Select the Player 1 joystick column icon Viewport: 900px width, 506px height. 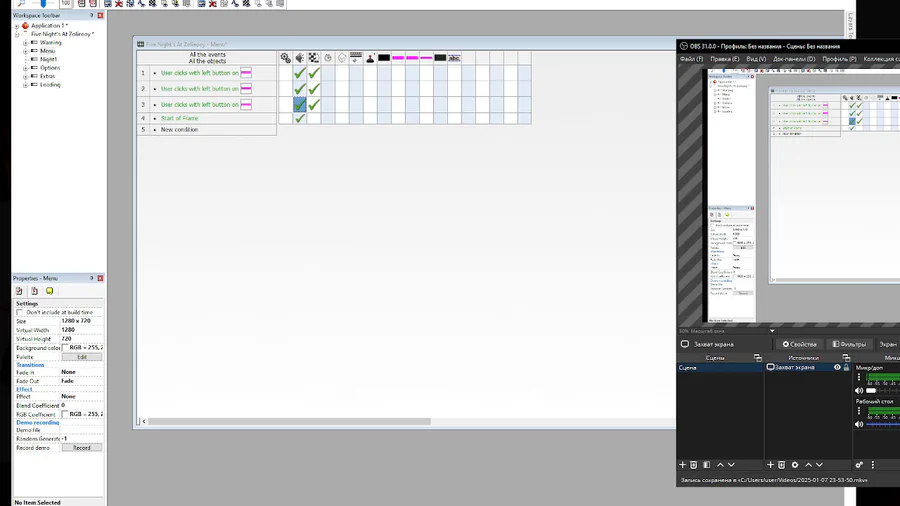pyautogui.click(x=370, y=58)
